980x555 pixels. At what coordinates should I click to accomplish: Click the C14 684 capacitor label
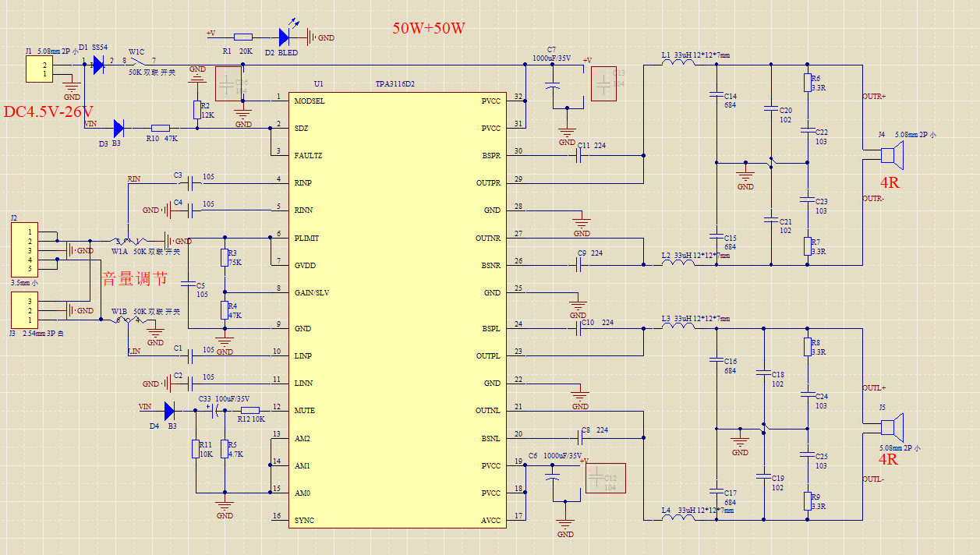pos(731,101)
